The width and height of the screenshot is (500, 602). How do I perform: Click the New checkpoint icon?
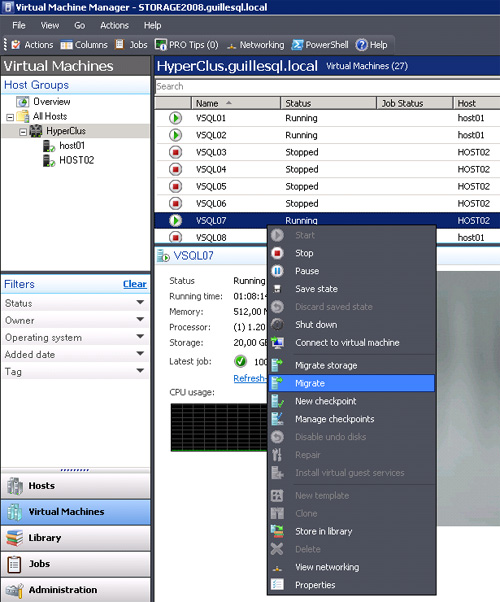click(x=277, y=401)
